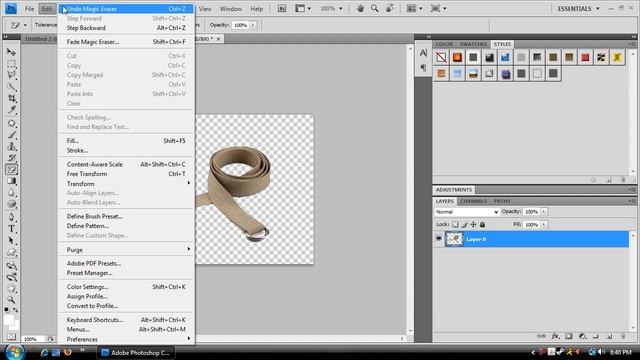
Task: Toggle lock transparent pixels
Action: [455, 224]
